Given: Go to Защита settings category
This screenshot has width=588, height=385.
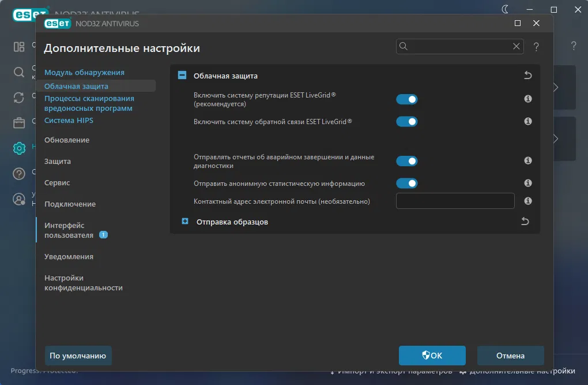Looking at the screenshot, I should (x=58, y=162).
